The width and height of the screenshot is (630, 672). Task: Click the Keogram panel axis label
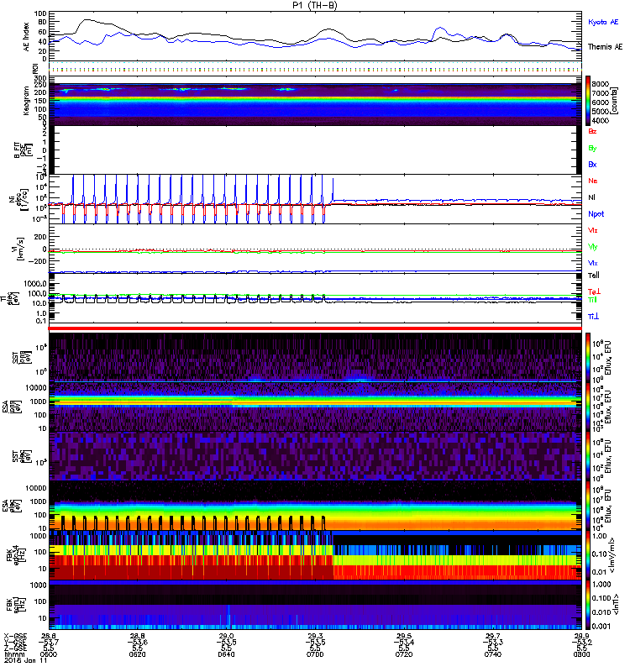click(x=27, y=100)
